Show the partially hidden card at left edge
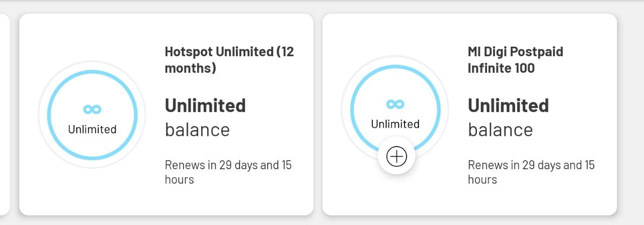The image size is (644, 225). pyautogui.click(x=5, y=115)
